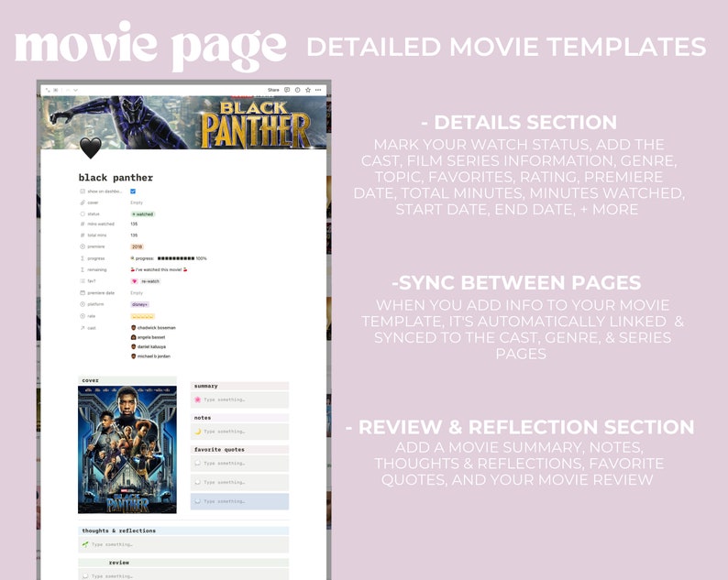Viewport: 728px width, 580px height.
Task: Open page in full view icon
Action: [48, 90]
